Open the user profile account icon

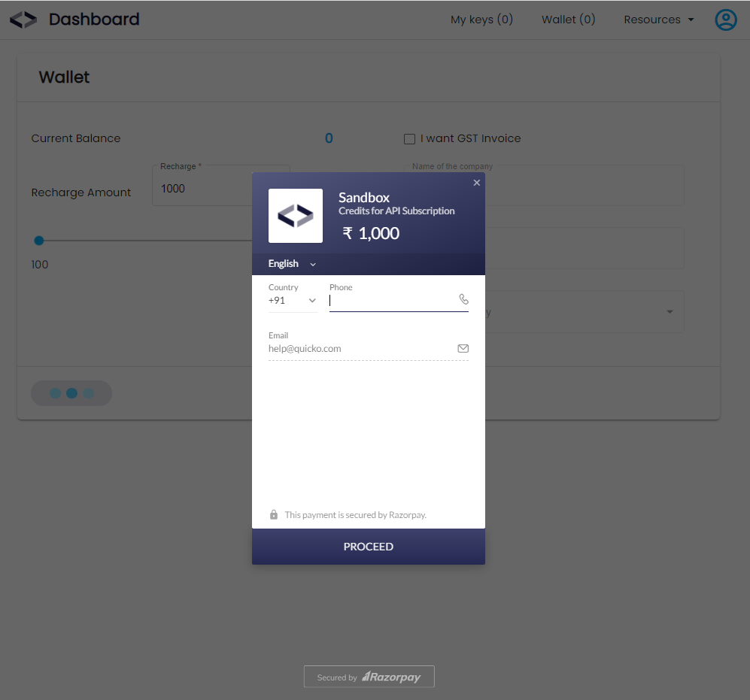[726, 20]
